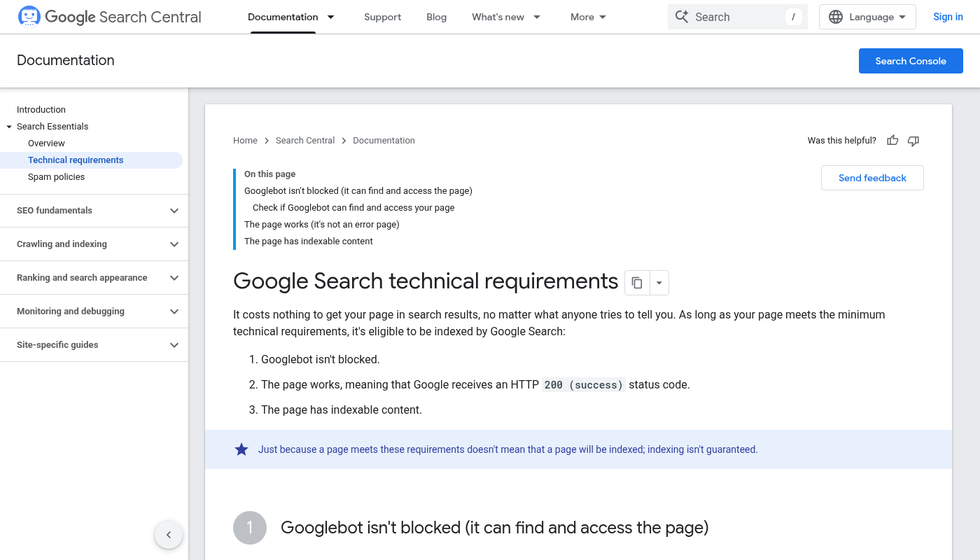980x560 pixels.
Task: Open the Language selector dropdown
Action: tap(867, 17)
